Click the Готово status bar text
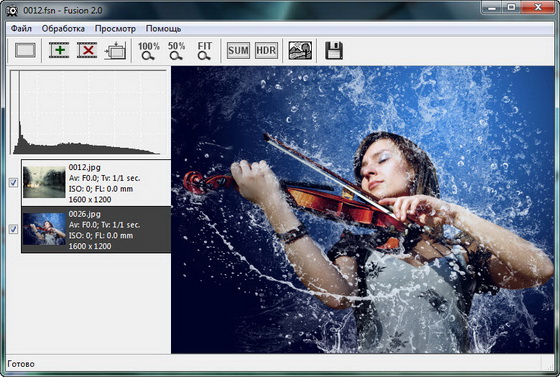Viewport: 560px width, 377px height. pyautogui.click(x=21, y=364)
